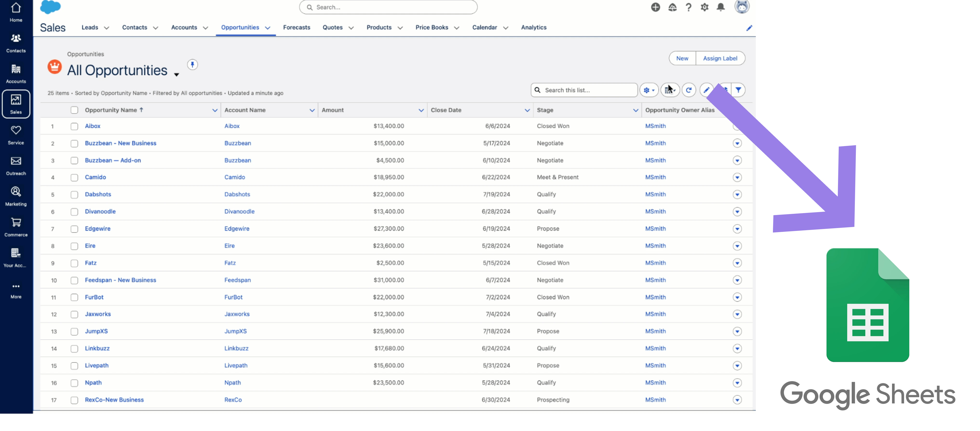Click the global create plus icon

click(x=655, y=7)
